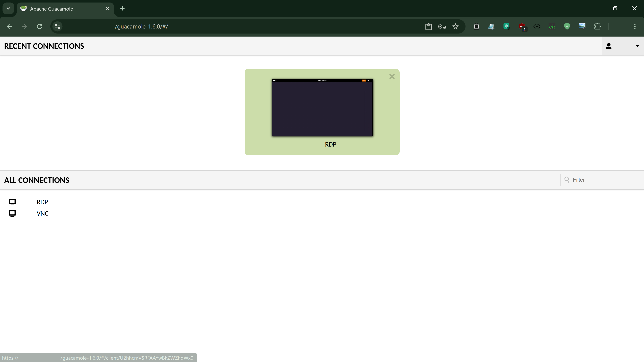Open Chrome's three-dot menu
This screenshot has width=644, height=362.
[x=635, y=26]
